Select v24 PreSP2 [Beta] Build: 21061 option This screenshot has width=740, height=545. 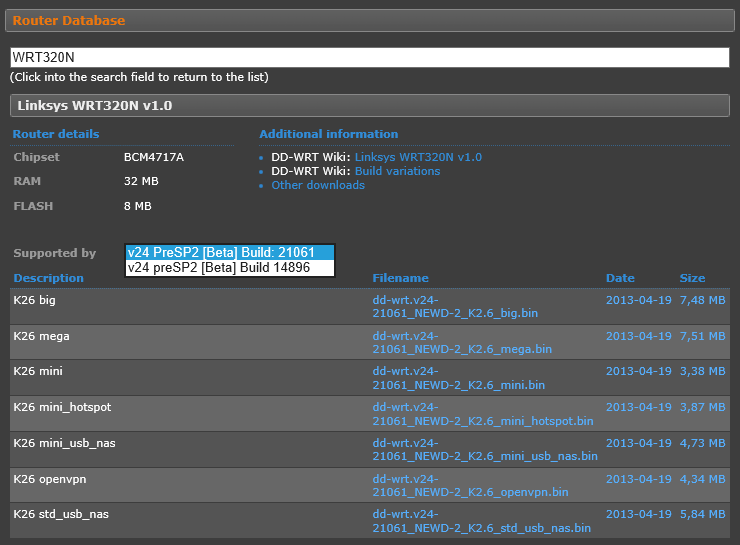click(230, 252)
